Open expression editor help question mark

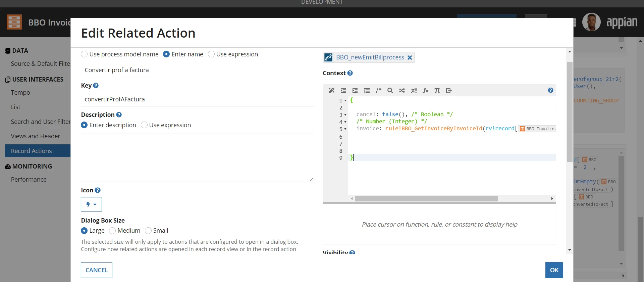tap(550, 90)
